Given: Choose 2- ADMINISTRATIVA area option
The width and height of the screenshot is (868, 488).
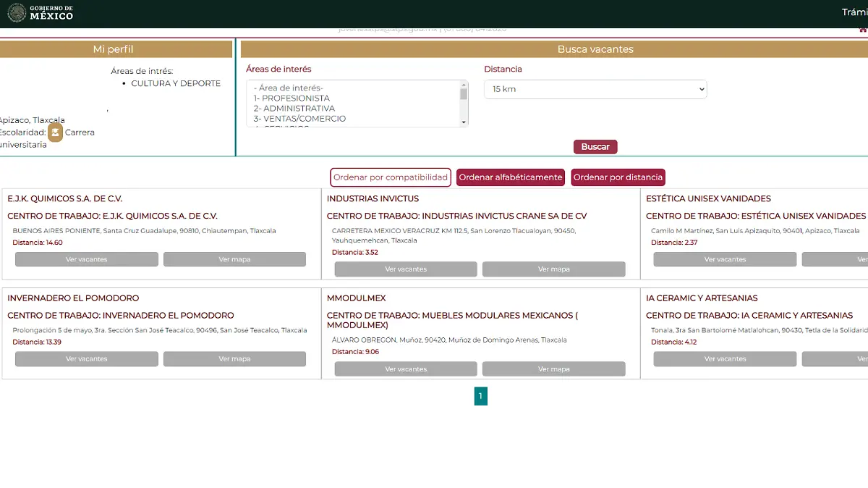Looking at the screenshot, I should [294, 109].
